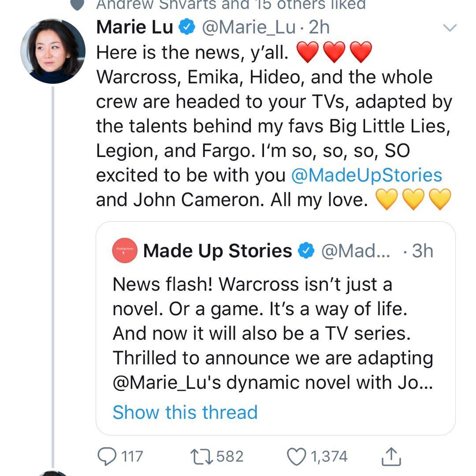
Task: Tap Marie Lu's verified badge
Action: coord(186,28)
